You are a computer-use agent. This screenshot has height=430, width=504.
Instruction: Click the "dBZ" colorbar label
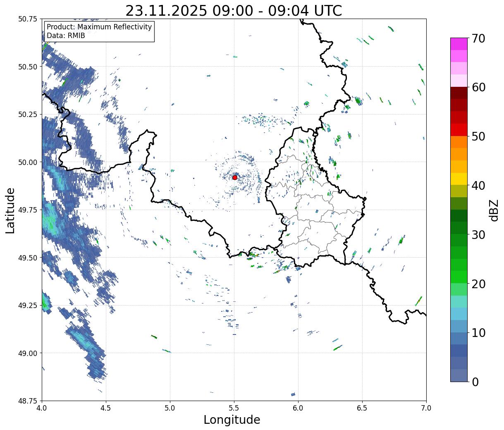click(x=494, y=210)
